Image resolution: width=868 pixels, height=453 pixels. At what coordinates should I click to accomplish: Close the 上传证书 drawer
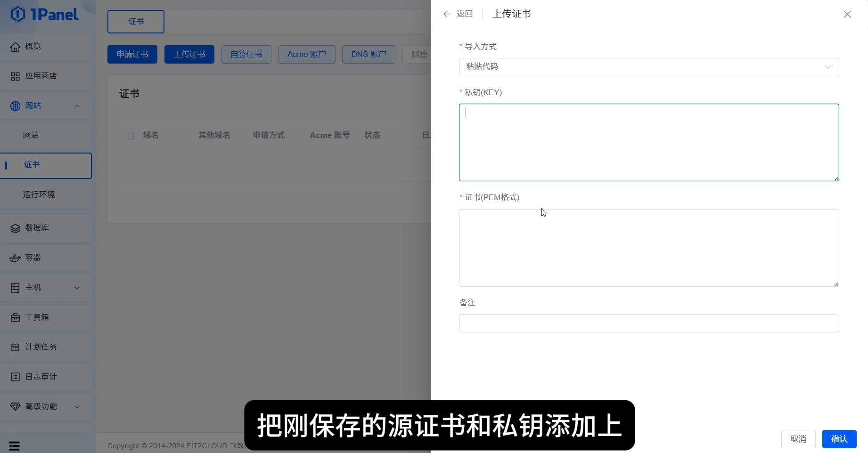(847, 14)
